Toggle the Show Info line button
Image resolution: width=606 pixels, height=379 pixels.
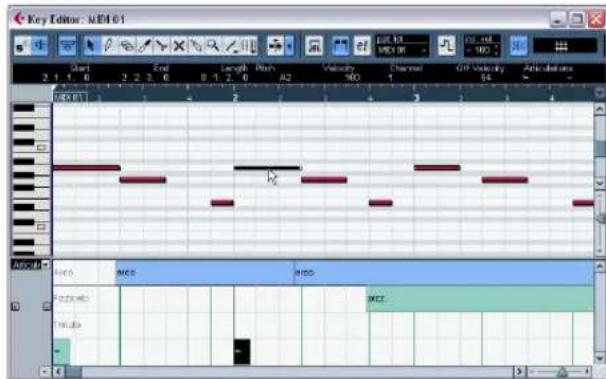pos(66,46)
